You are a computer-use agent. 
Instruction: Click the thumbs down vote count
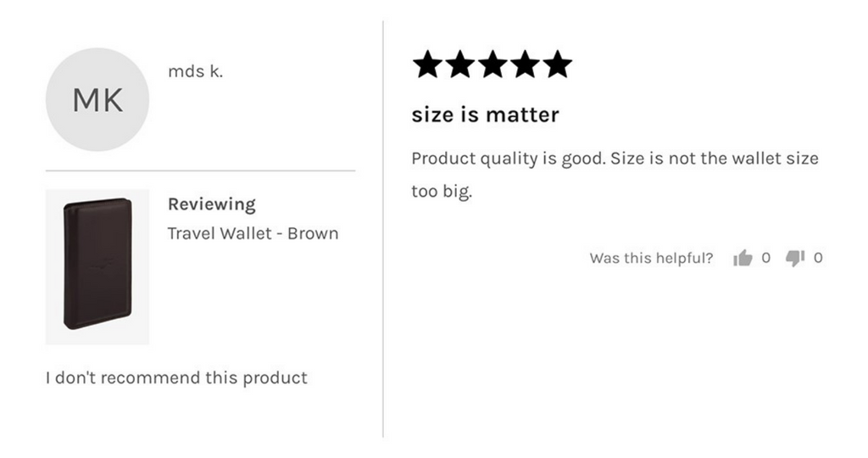coord(818,258)
